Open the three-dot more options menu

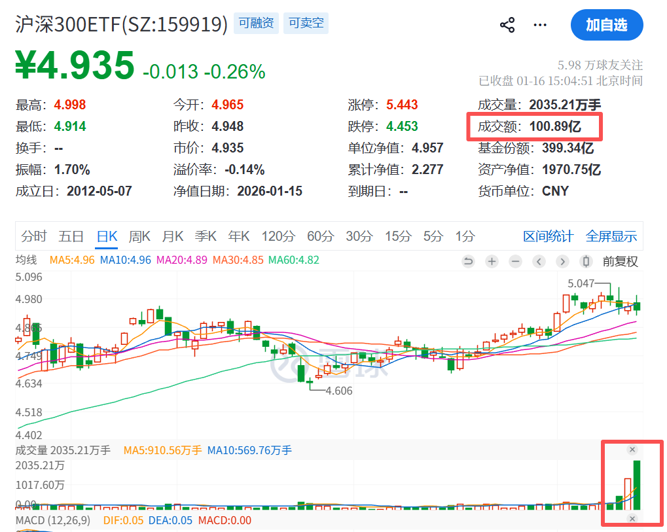pyautogui.click(x=541, y=25)
